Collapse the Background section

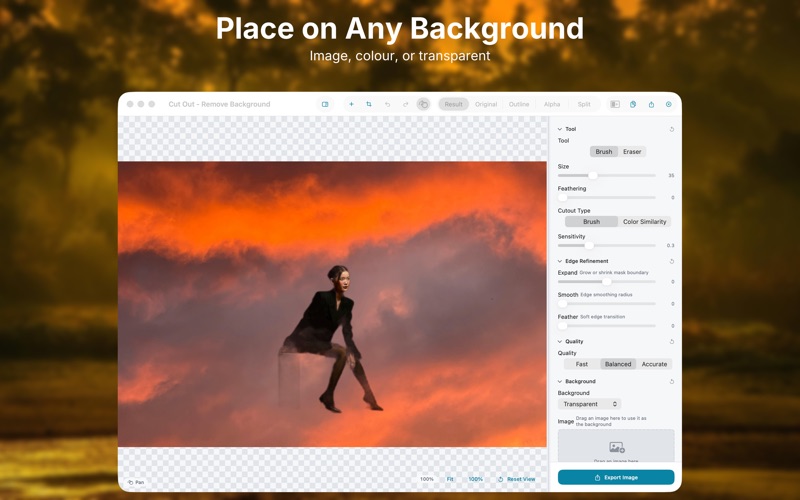[560, 381]
